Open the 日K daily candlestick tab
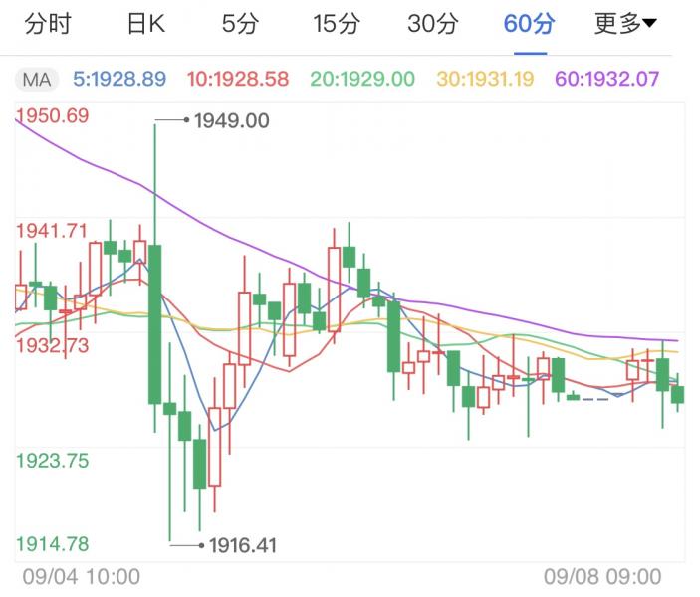The width and height of the screenshot is (700, 597). coord(145,24)
